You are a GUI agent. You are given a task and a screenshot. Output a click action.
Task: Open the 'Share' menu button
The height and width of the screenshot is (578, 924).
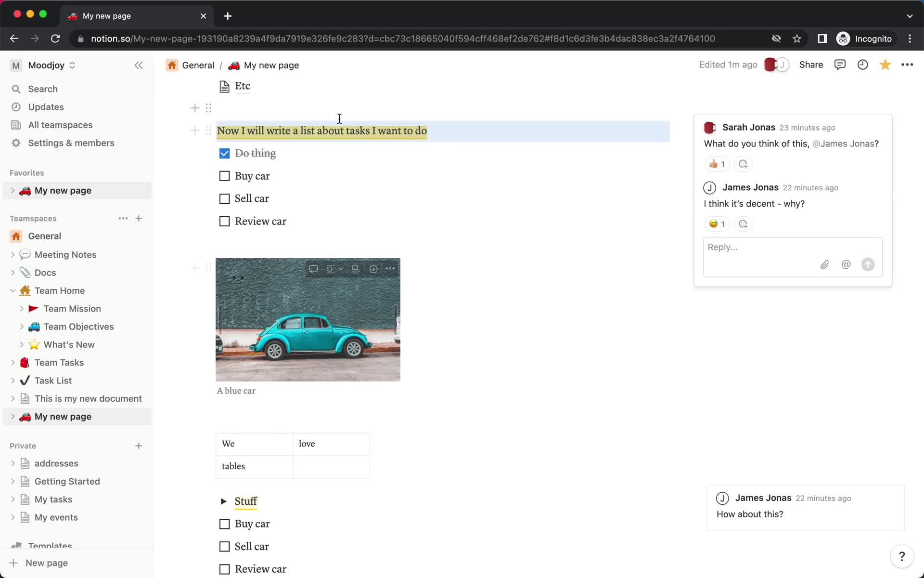coord(810,65)
